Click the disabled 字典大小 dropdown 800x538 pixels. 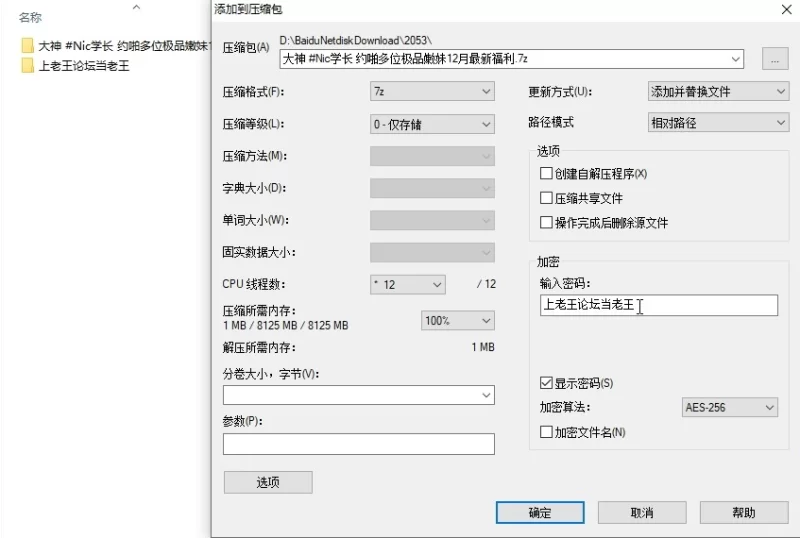(x=432, y=188)
